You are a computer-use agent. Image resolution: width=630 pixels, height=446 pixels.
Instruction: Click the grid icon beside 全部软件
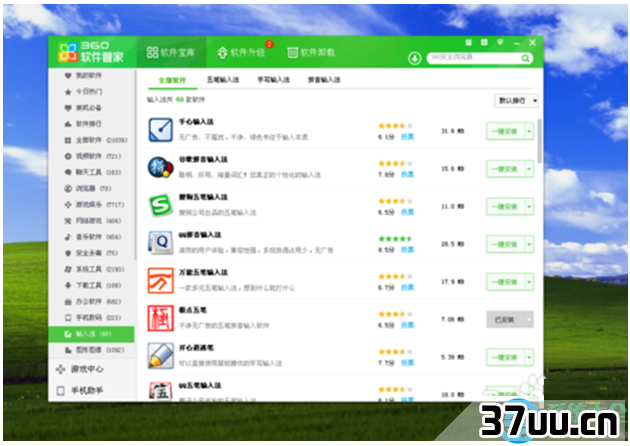68,140
